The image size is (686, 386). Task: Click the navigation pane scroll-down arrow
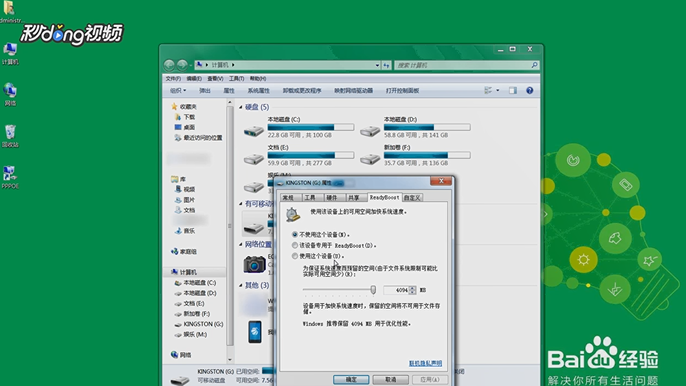point(230,360)
